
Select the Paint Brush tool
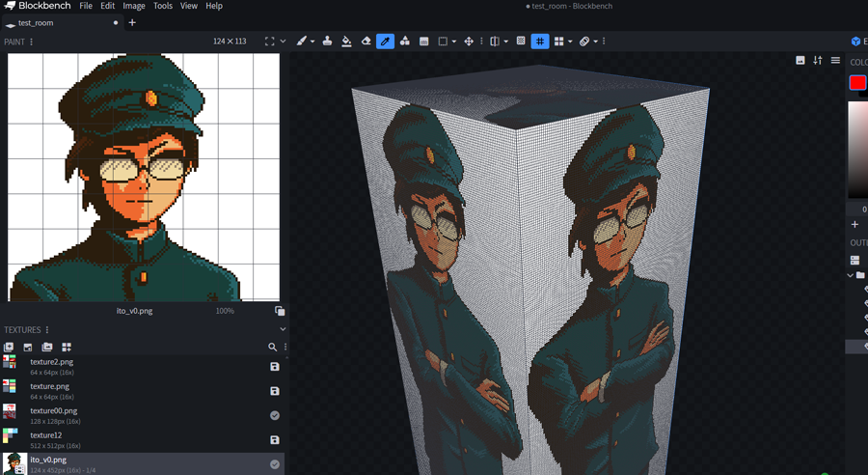tap(301, 42)
